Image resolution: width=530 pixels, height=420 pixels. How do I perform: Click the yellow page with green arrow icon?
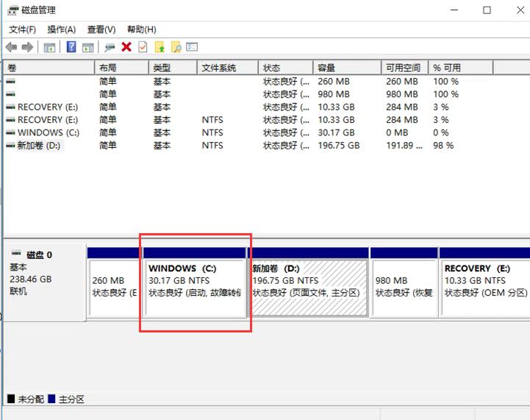point(160,47)
